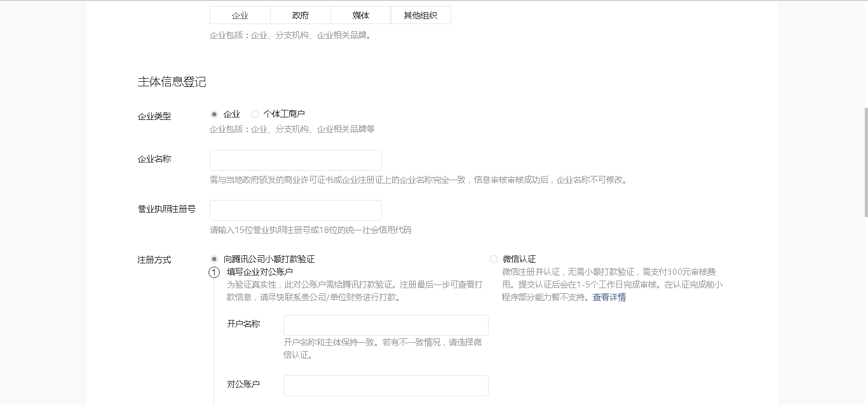The height and width of the screenshot is (405, 868).
Task: Click the page's vertical scrollbar thumb
Action: click(864, 162)
